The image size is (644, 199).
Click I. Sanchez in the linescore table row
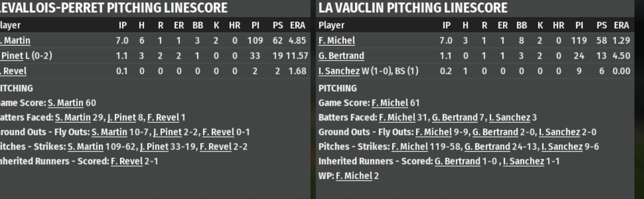pos(339,71)
